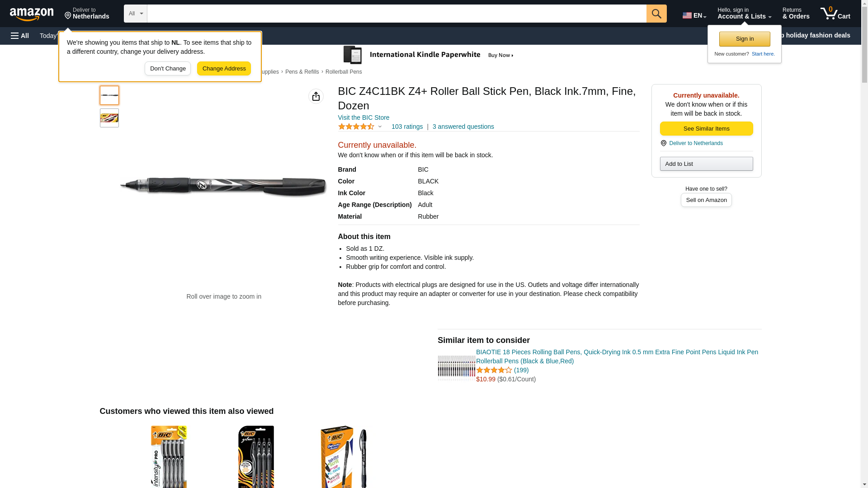Image resolution: width=868 pixels, height=488 pixels.
Task: Open the EN language selector
Action: click(694, 15)
